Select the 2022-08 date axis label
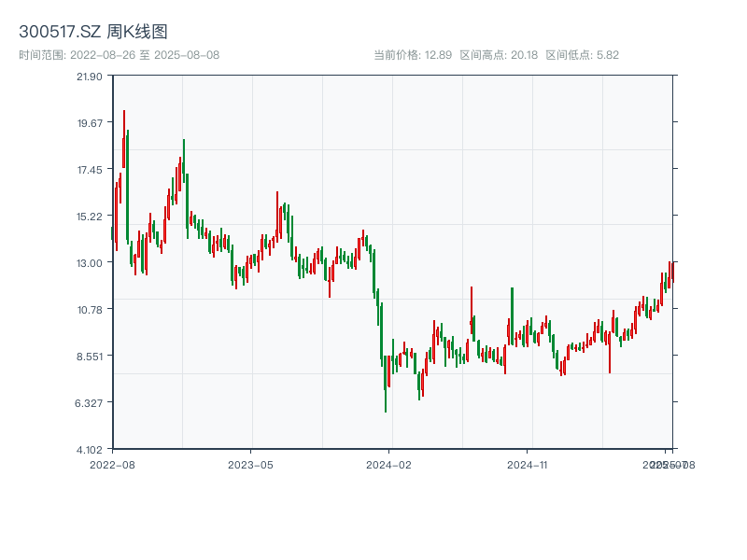747x560 pixels. (x=112, y=464)
